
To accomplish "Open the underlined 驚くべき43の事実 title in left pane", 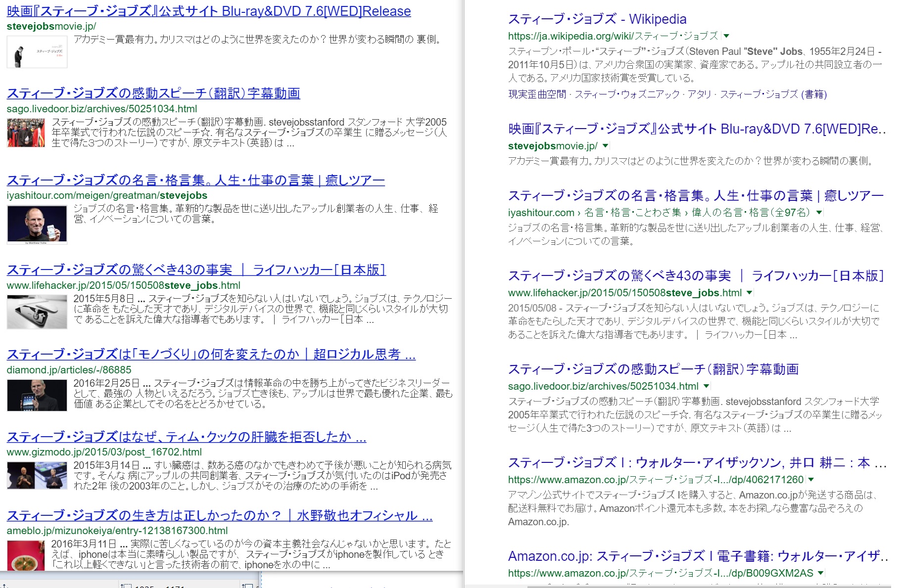I will 196,270.
